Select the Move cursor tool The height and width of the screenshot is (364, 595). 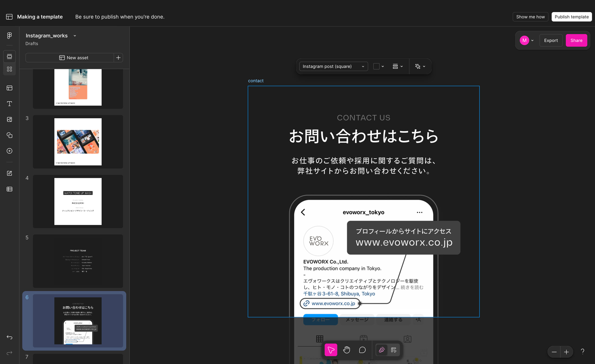[x=331, y=350]
